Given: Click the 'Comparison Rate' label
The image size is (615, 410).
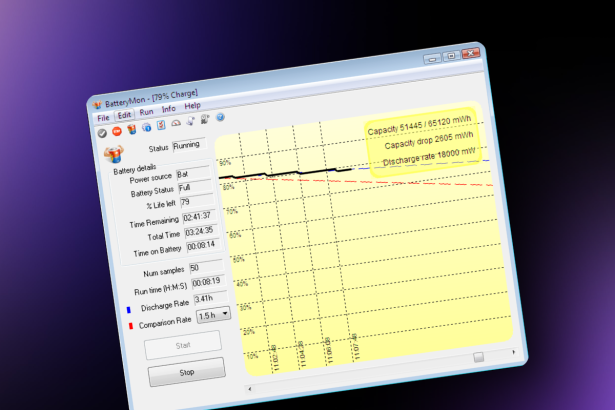Looking at the screenshot, I should tap(165, 323).
